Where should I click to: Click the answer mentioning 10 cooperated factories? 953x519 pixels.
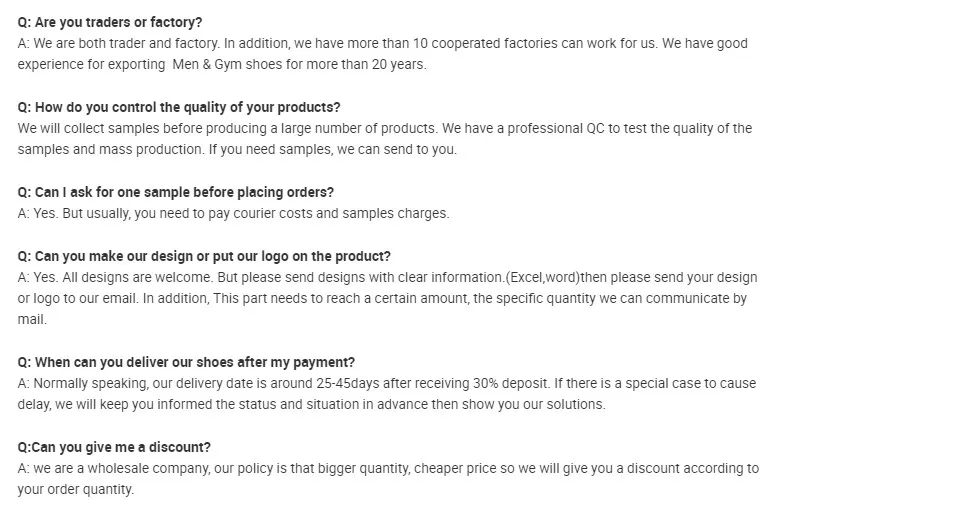coord(382,44)
